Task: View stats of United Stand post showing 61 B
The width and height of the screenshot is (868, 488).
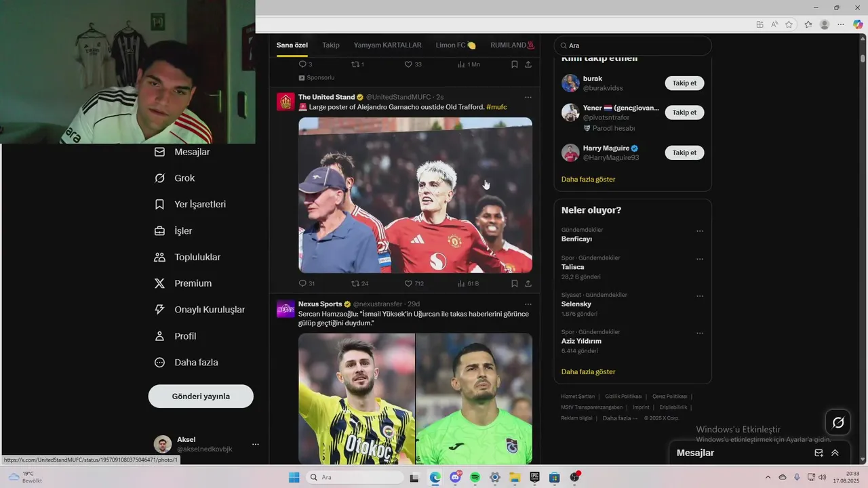Action: [468, 283]
